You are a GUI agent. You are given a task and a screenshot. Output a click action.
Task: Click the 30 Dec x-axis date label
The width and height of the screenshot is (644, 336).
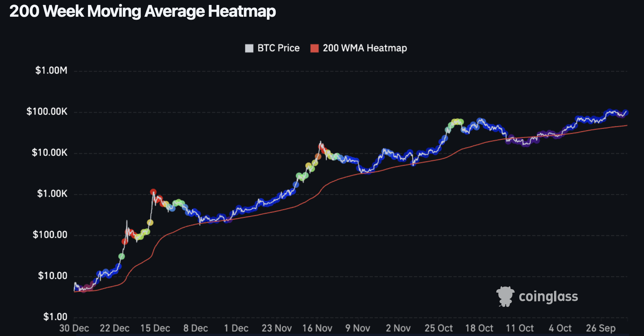point(74,328)
